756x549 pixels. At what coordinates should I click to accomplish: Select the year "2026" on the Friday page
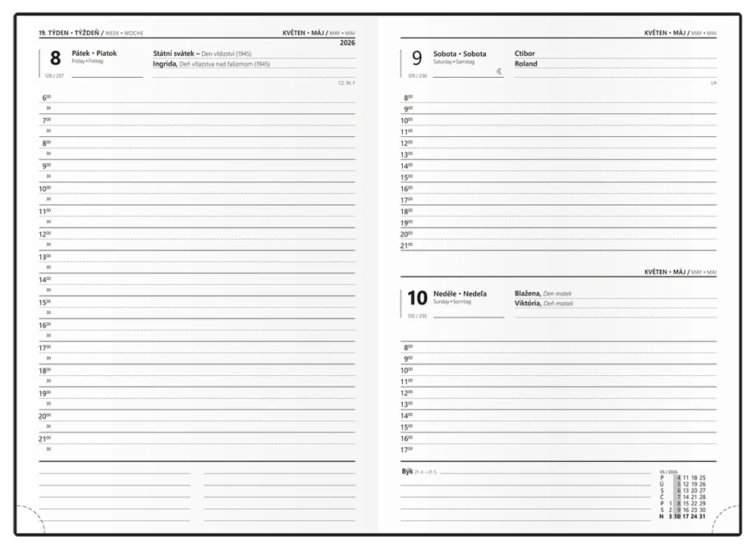pyautogui.click(x=347, y=42)
